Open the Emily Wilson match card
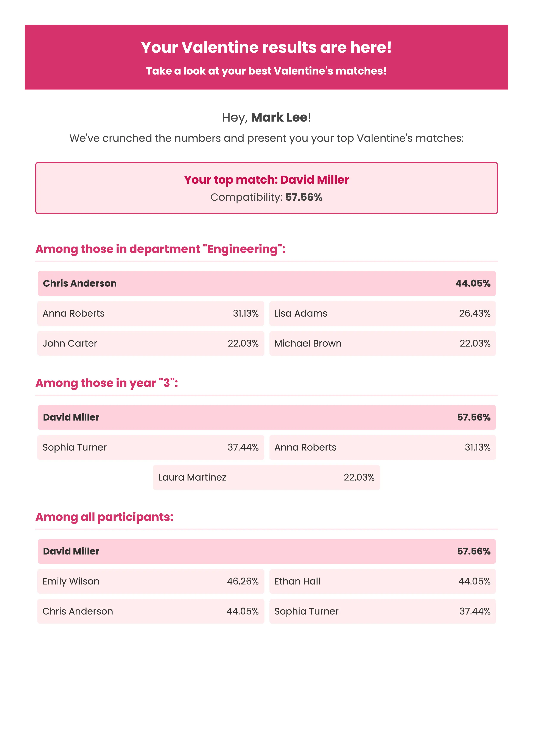The height and width of the screenshot is (756, 534). (x=151, y=581)
